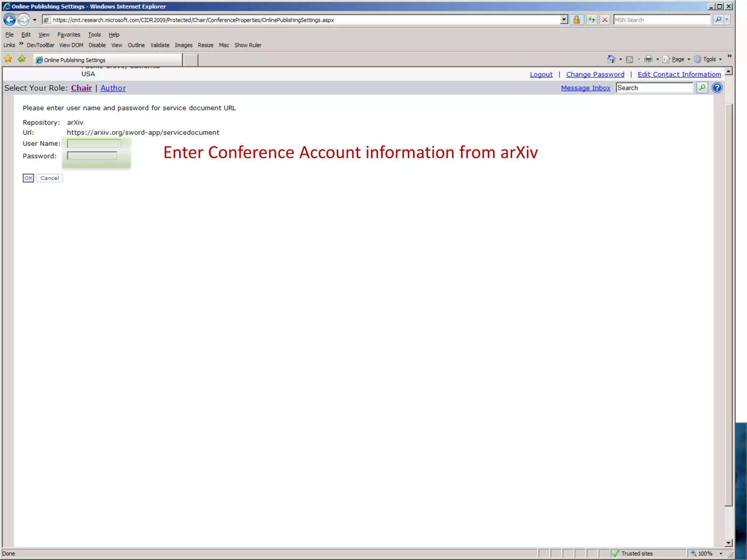The height and width of the screenshot is (560, 747).
Task: Click the blue help question icon
Action: 717,88
